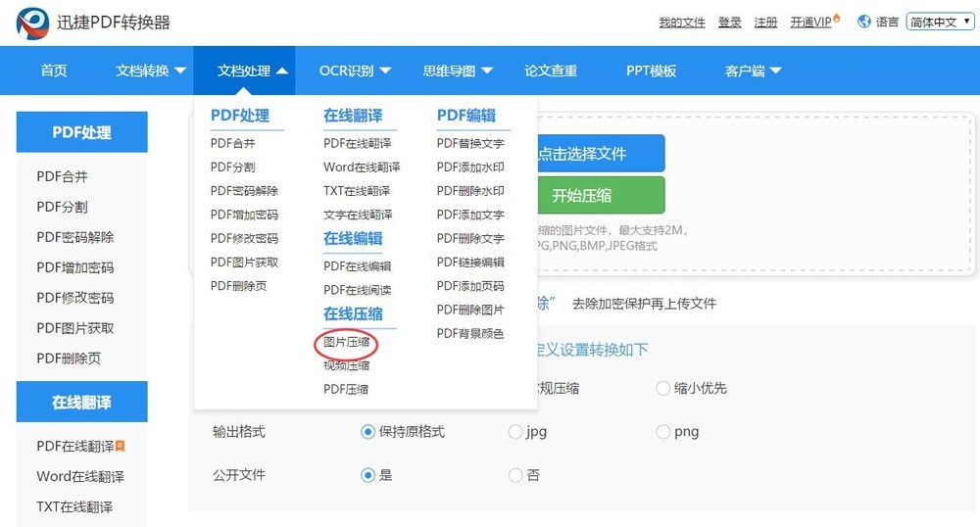Open PDF修改密码 in left sidebar
Viewport: 980px width, 527px height.
[75, 298]
